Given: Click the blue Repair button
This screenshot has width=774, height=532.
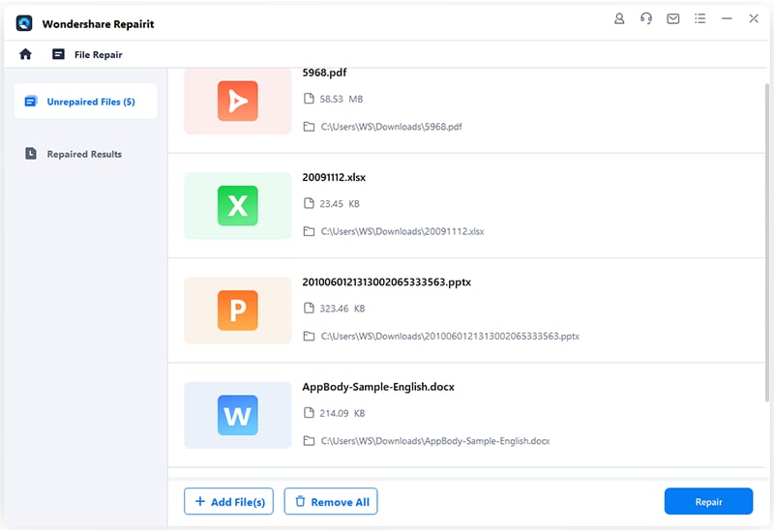Looking at the screenshot, I should [x=708, y=501].
